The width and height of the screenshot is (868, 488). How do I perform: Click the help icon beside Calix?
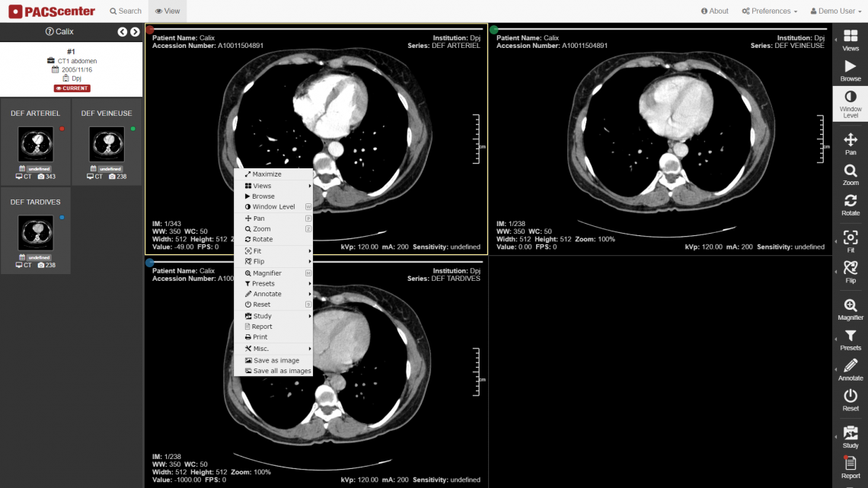pyautogui.click(x=49, y=31)
